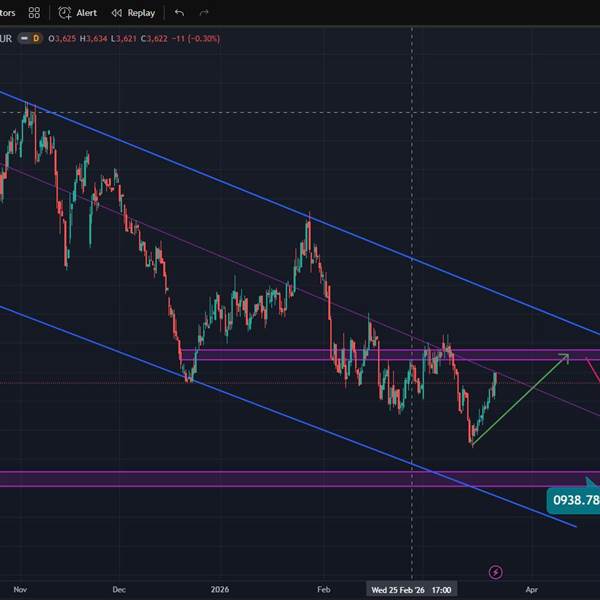The image size is (600, 600).
Task: Click the Feb label on time axis
Action: [324, 590]
